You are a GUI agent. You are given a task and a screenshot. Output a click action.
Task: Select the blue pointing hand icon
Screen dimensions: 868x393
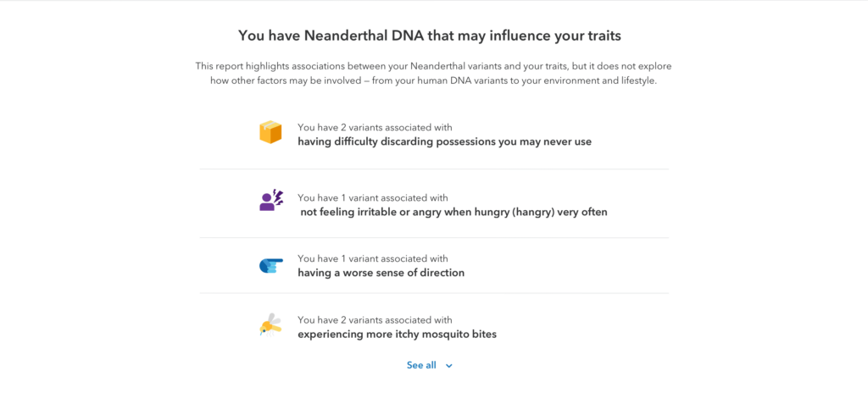pos(270,266)
